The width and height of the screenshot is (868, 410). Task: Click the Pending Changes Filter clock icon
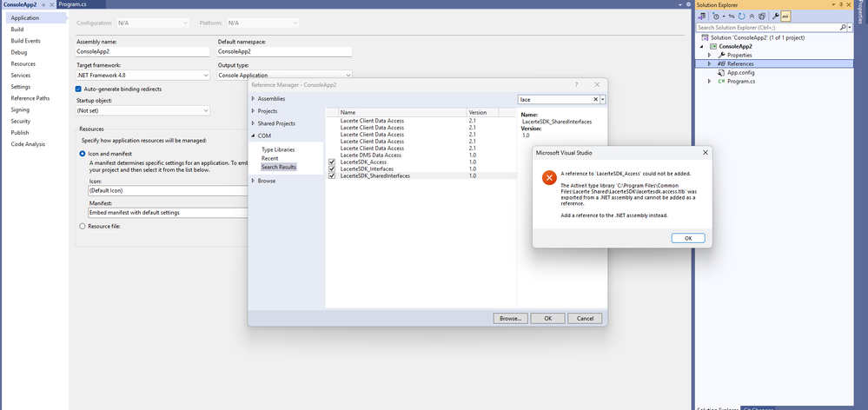(x=716, y=16)
